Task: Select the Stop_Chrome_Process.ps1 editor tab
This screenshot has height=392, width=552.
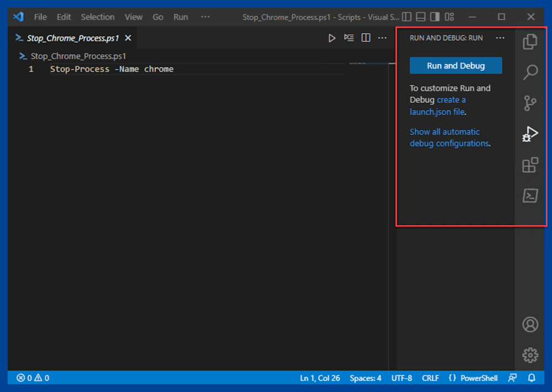Action: [73, 38]
